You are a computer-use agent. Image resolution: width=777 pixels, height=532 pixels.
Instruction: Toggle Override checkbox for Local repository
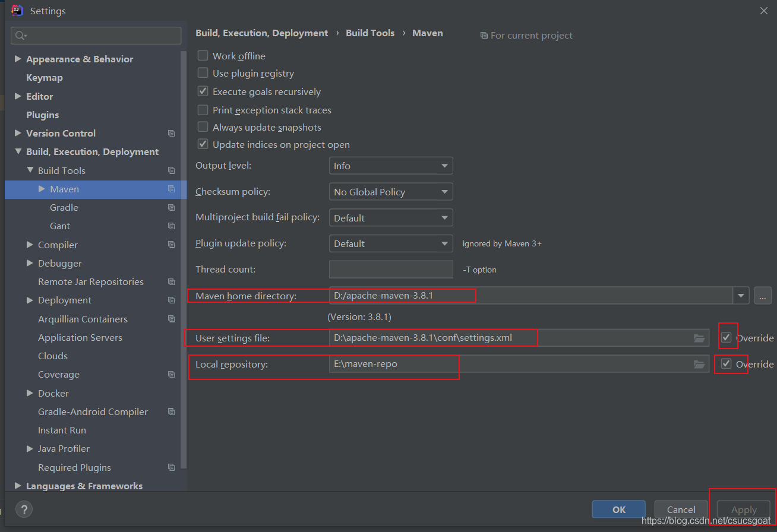(x=726, y=363)
